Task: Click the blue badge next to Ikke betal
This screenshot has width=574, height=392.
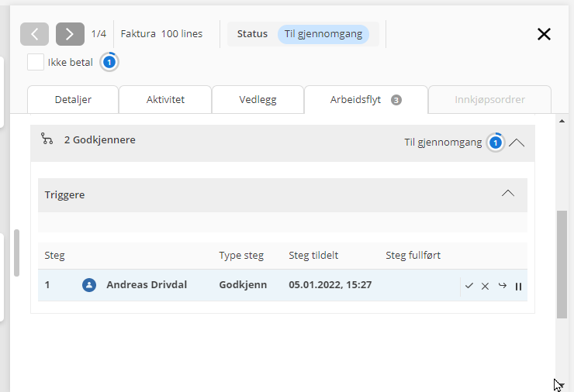Action: (109, 62)
